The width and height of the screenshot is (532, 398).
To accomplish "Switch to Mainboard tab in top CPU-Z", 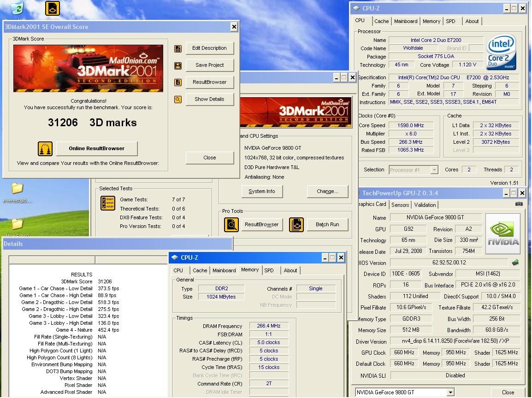I will pos(406,21).
